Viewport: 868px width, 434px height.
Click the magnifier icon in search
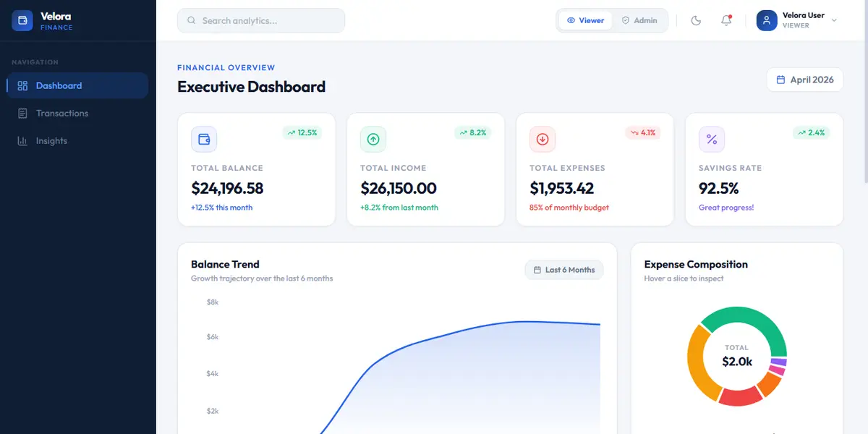click(x=192, y=20)
